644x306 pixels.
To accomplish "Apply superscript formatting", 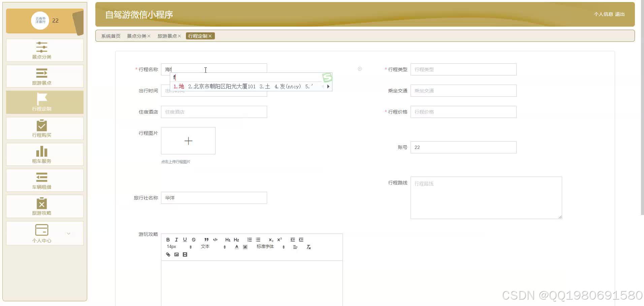I will click(x=280, y=240).
